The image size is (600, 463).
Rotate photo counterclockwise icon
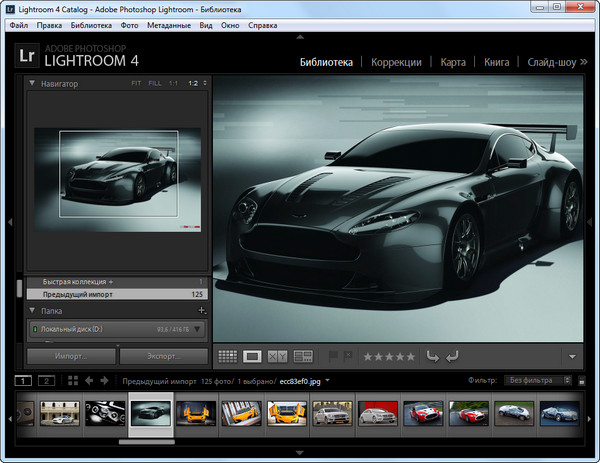432,355
